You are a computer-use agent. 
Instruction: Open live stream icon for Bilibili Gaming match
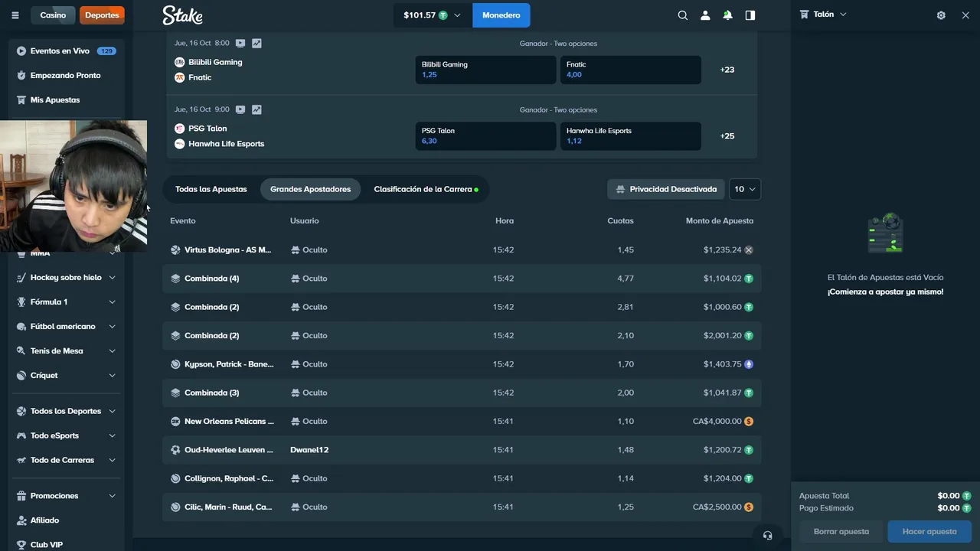(x=240, y=44)
